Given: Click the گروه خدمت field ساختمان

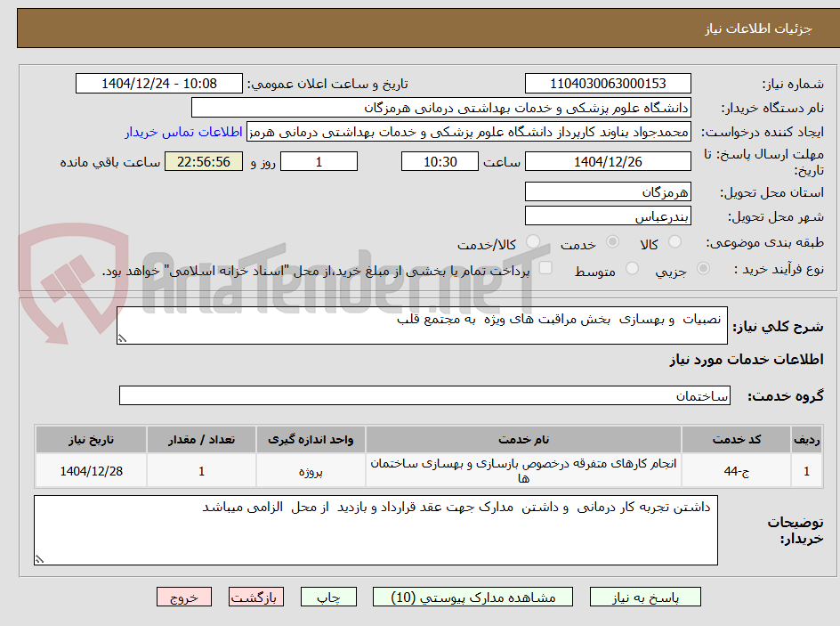Looking at the screenshot, I should [x=424, y=395].
